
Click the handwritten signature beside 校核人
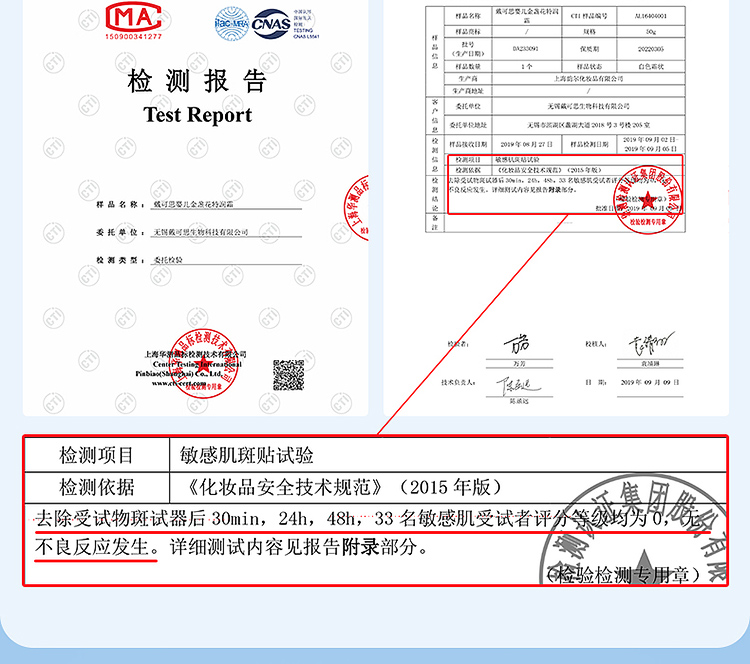pos(651,343)
